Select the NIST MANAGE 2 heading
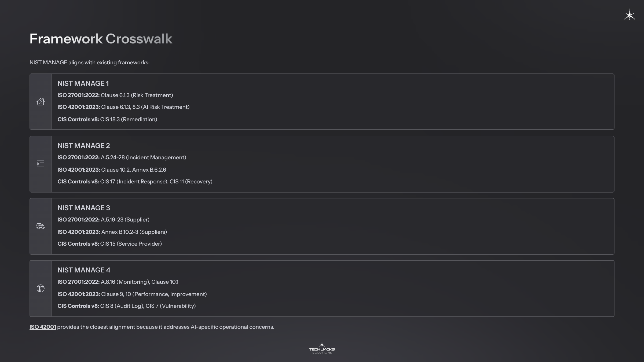The height and width of the screenshot is (362, 644). [83, 146]
